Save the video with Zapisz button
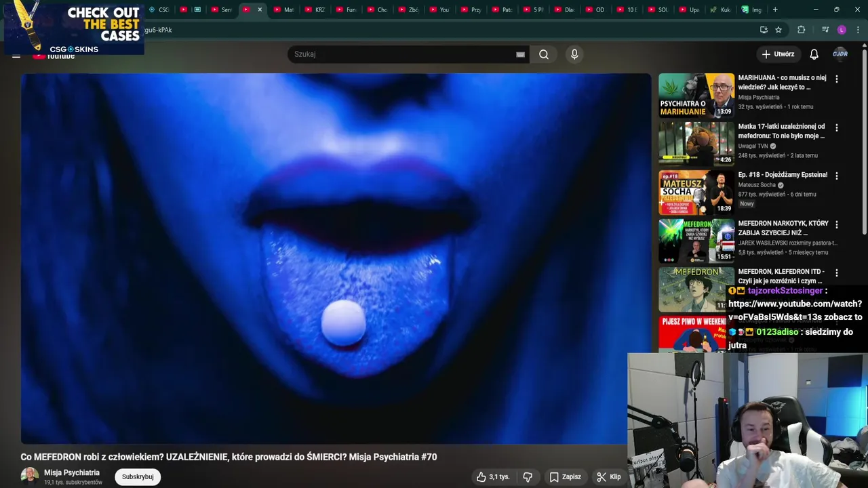Image resolution: width=868 pixels, height=488 pixels. (x=565, y=477)
